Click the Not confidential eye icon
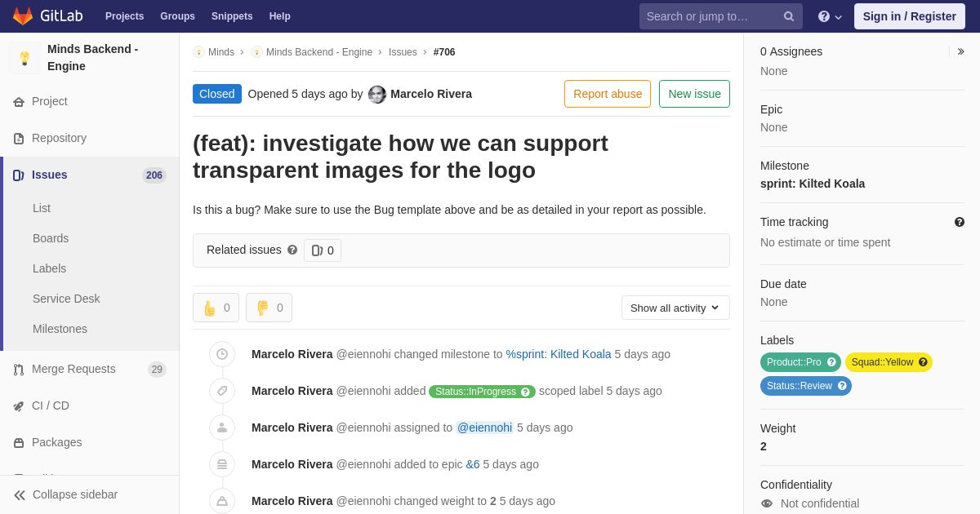Image resolution: width=980 pixels, height=514 pixels. (767, 503)
